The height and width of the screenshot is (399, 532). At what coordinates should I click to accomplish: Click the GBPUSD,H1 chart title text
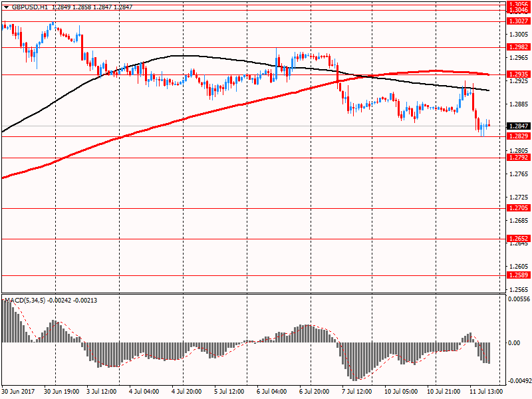pos(30,7)
